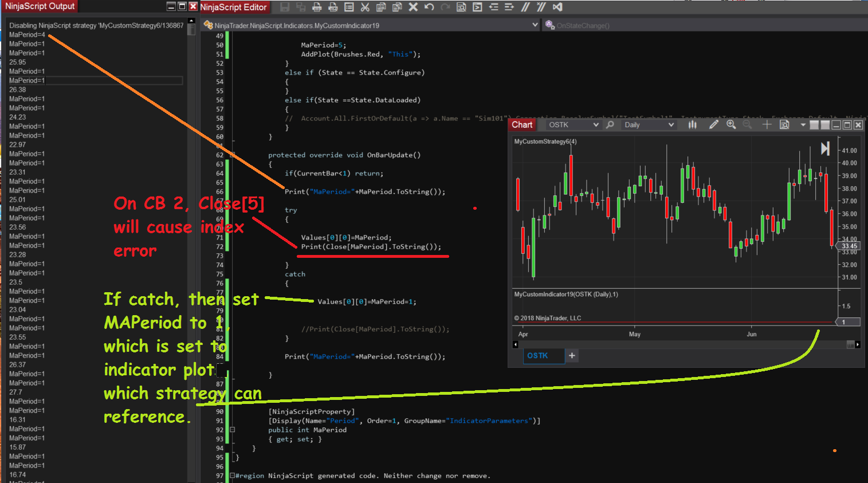Add a new chart tab with plus button

(x=572, y=356)
